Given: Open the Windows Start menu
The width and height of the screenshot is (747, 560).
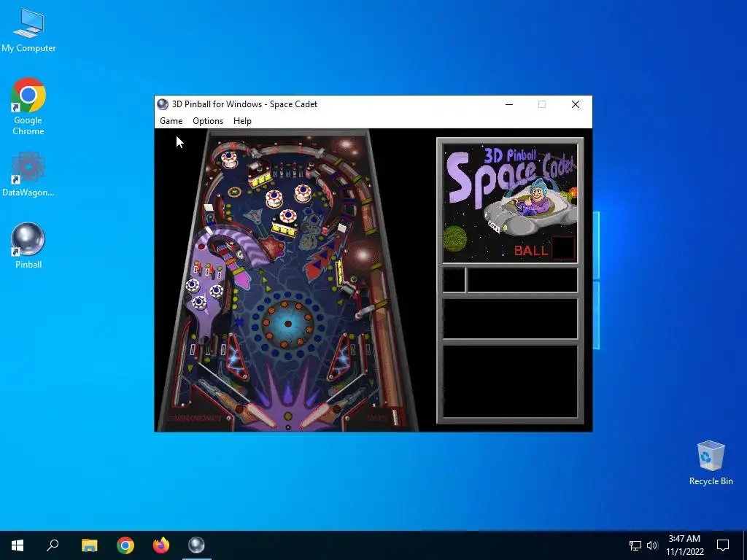Looking at the screenshot, I should [x=18, y=545].
